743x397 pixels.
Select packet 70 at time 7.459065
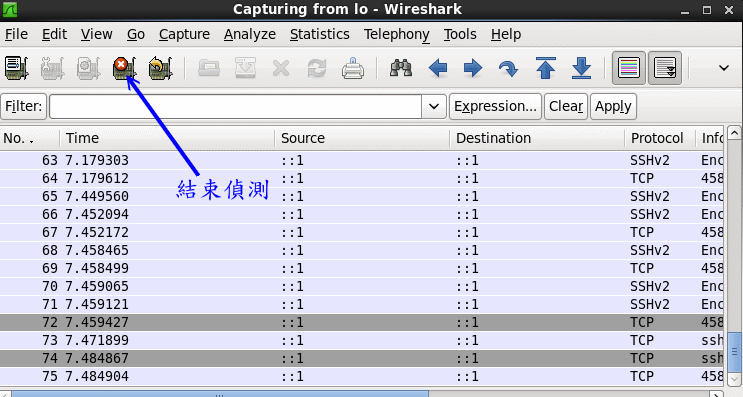pyautogui.click(x=362, y=287)
